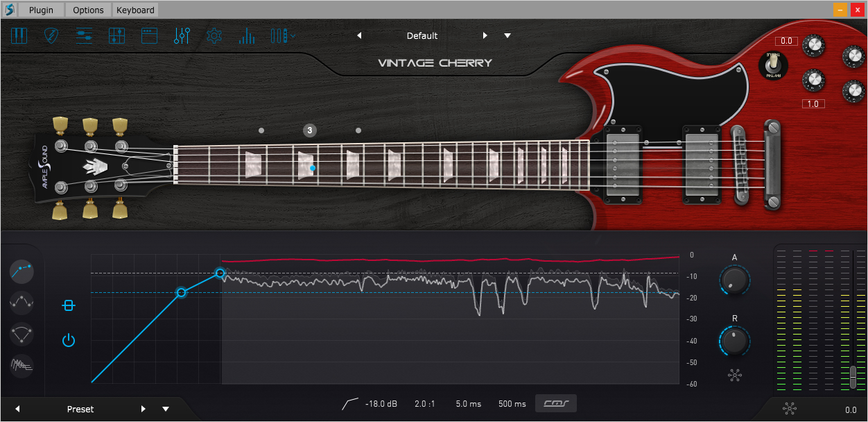Click the knee curve icon beside -18.0 dB

point(350,404)
